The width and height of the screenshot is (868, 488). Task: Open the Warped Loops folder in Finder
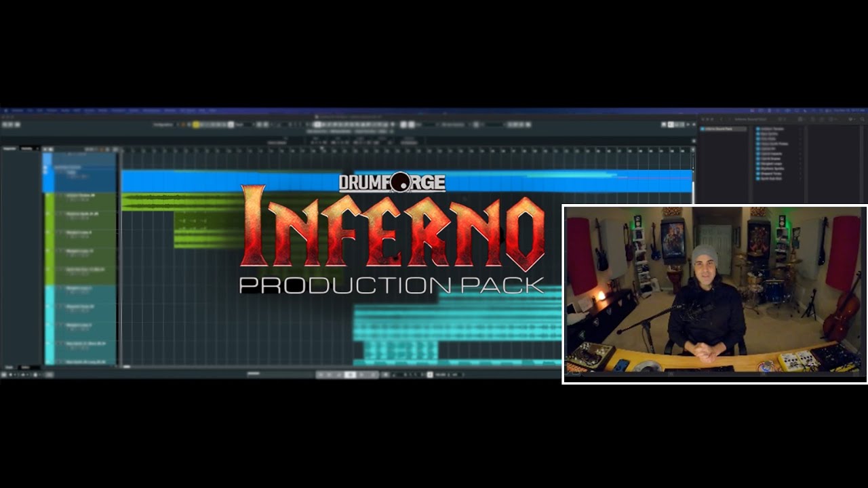point(771,163)
